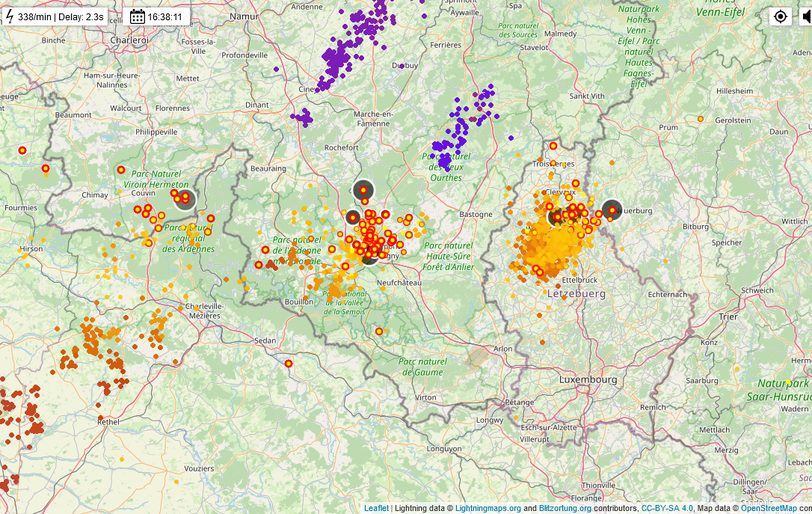This screenshot has width=812, height=514.
Task: Click the isolated strike marker near Sedan
Action: [x=289, y=364]
